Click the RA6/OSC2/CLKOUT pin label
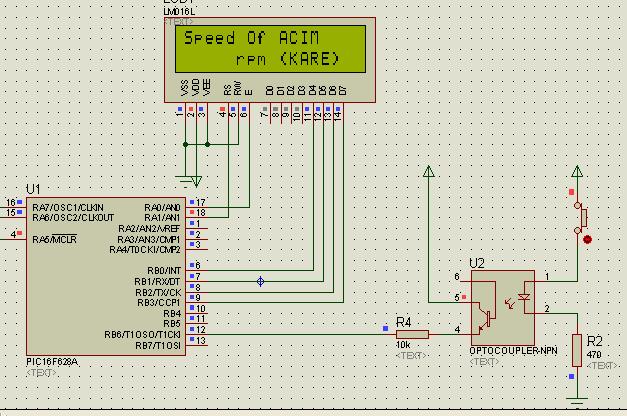Screen dimensions: 627x416 (73, 218)
